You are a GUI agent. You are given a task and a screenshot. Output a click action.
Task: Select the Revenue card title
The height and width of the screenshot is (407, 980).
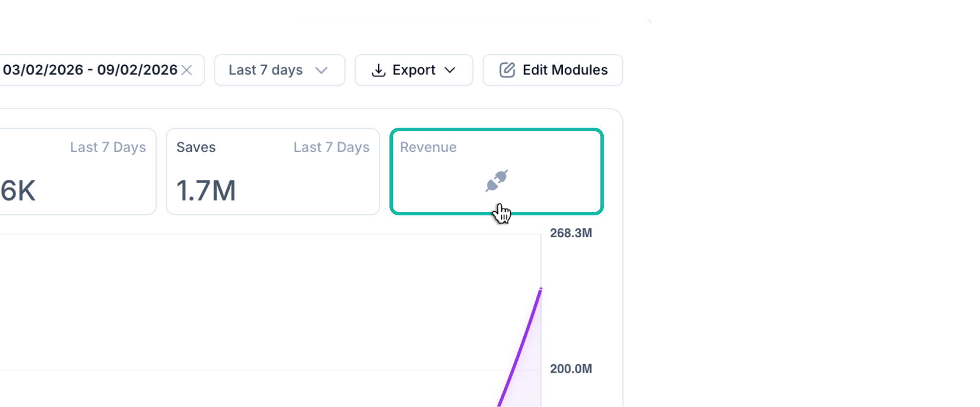tap(428, 147)
